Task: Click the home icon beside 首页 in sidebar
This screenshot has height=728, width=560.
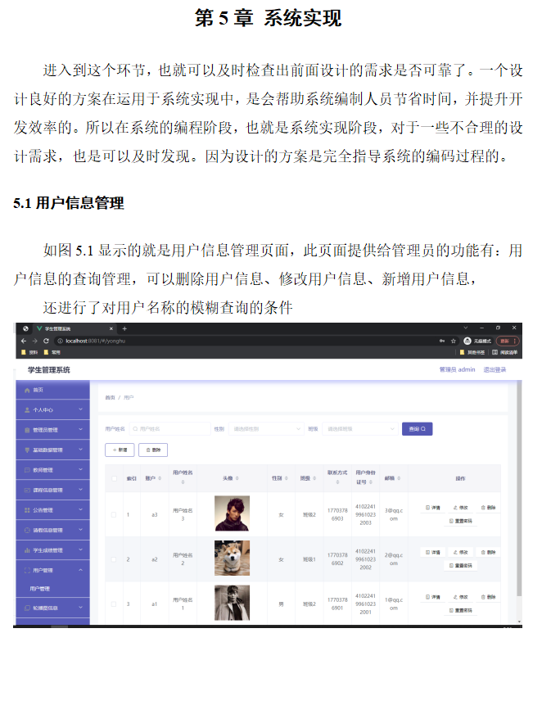Action: click(x=27, y=390)
